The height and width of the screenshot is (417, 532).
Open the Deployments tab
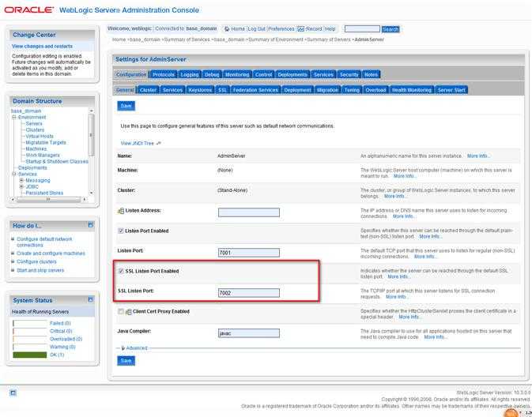(292, 74)
